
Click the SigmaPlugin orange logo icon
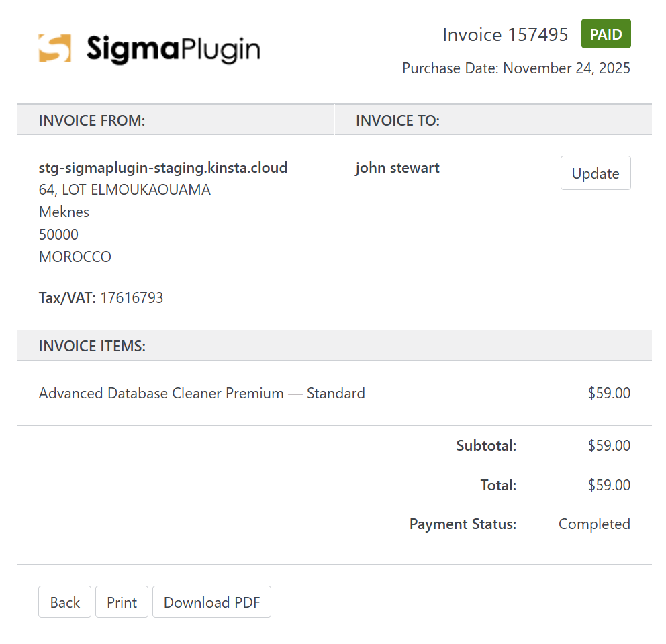55,48
